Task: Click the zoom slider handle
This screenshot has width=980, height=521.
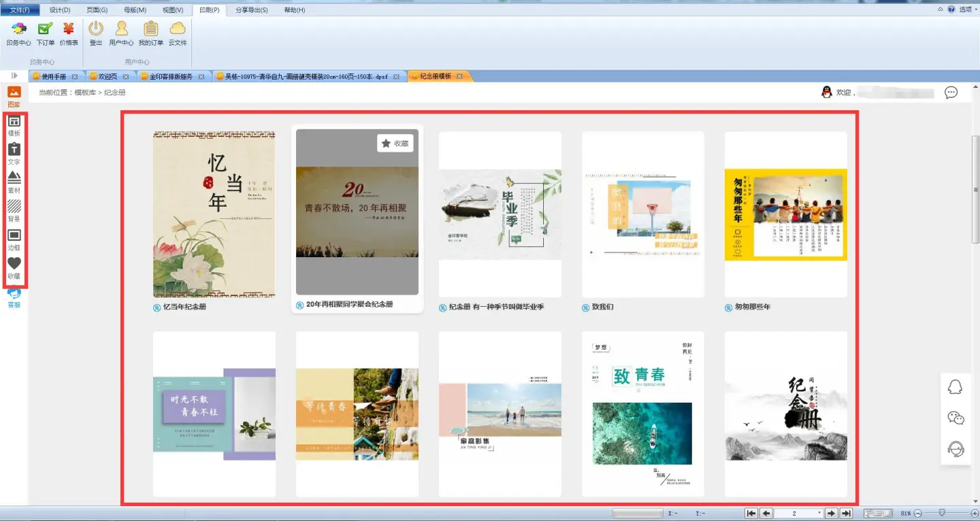Action: click(941, 514)
